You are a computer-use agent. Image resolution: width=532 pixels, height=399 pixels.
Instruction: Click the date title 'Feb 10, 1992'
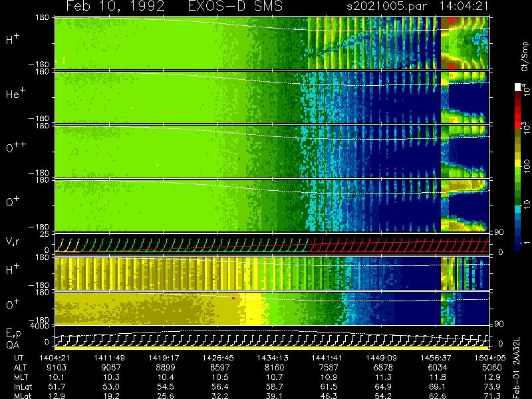coord(115,6)
